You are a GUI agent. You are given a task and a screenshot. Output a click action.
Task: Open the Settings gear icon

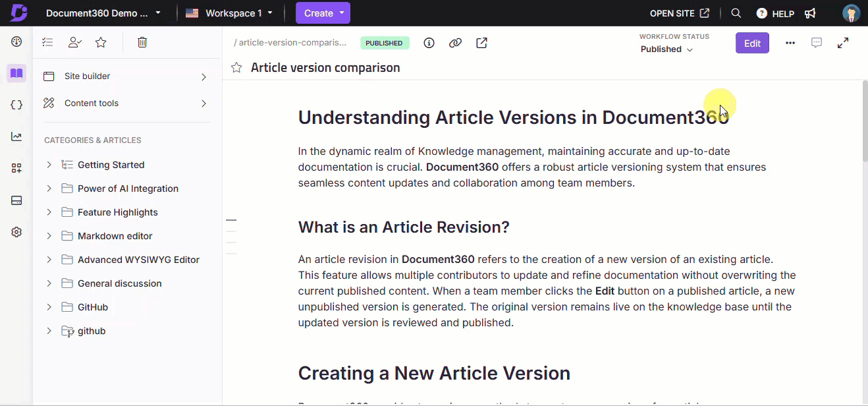tap(16, 232)
